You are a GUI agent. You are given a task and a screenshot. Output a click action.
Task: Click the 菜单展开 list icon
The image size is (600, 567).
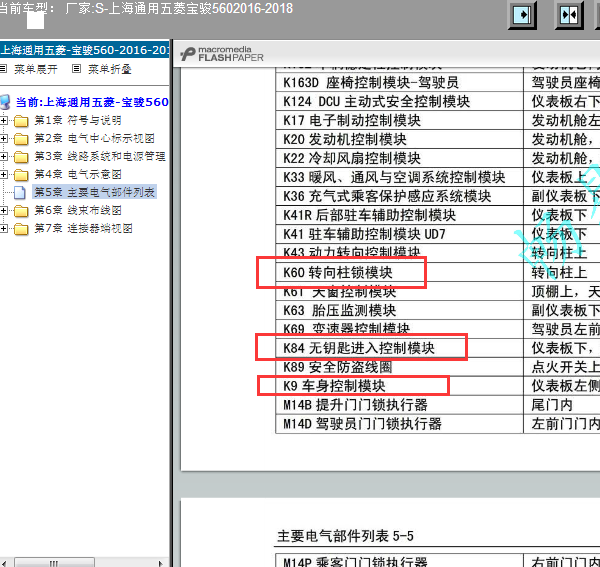[x=3, y=69]
